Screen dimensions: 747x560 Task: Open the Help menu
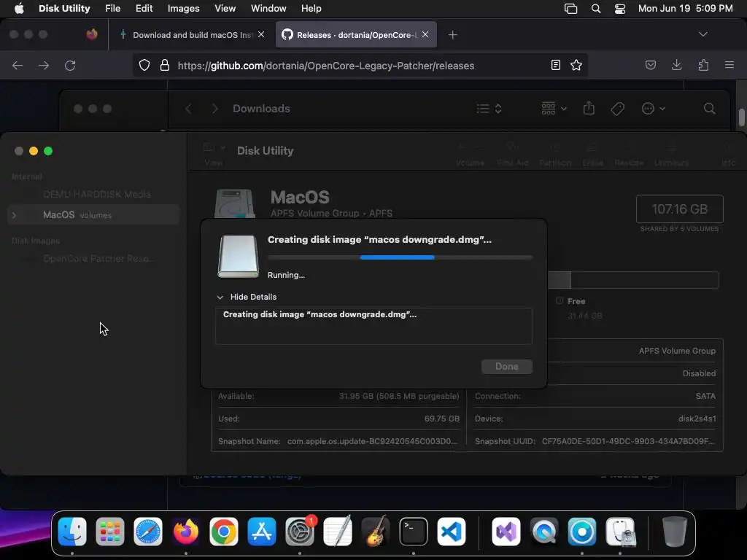311,9
